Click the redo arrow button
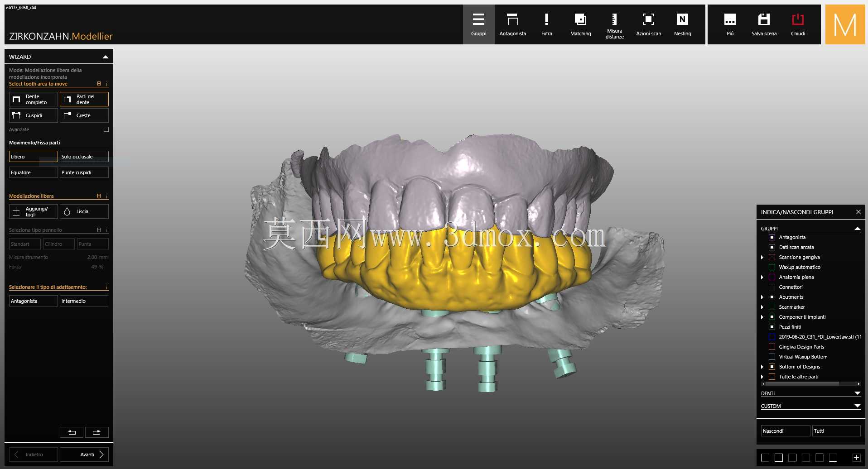Image resolution: width=868 pixels, height=469 pixels. [x=97, y=432]
